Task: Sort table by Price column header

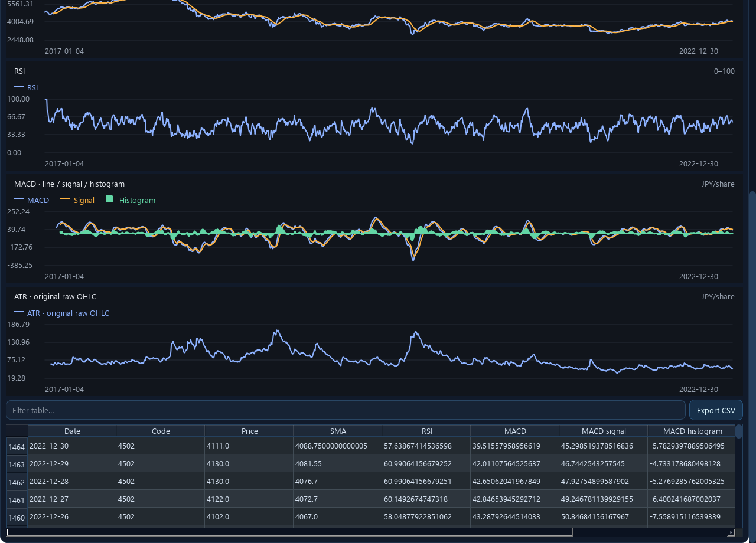Action: click(249, 431)
